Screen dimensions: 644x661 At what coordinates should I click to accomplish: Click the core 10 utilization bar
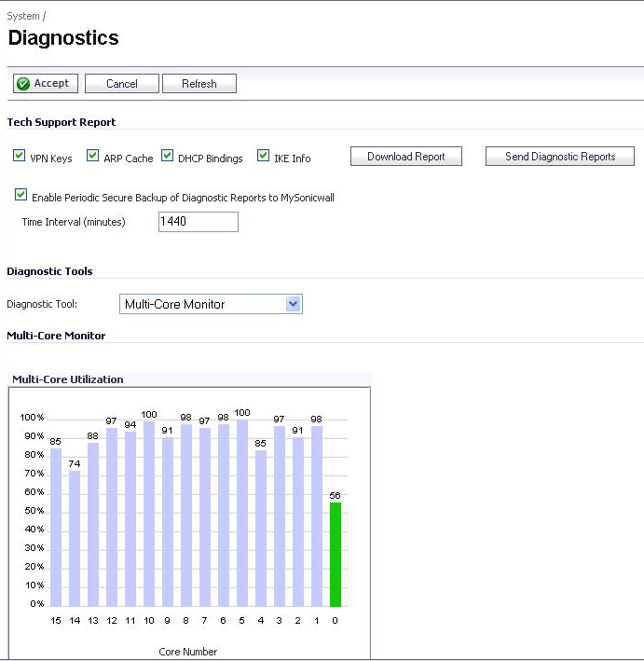[149, 515]
